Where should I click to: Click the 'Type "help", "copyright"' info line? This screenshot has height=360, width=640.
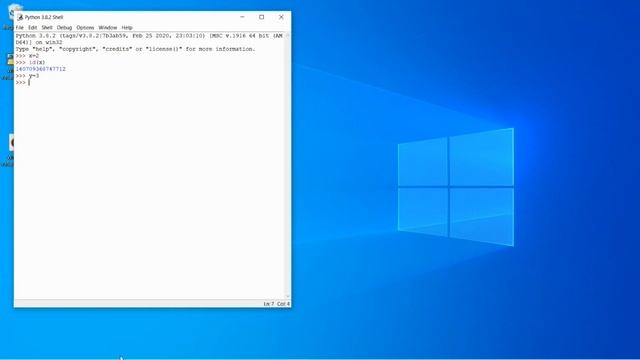[136, 49]
